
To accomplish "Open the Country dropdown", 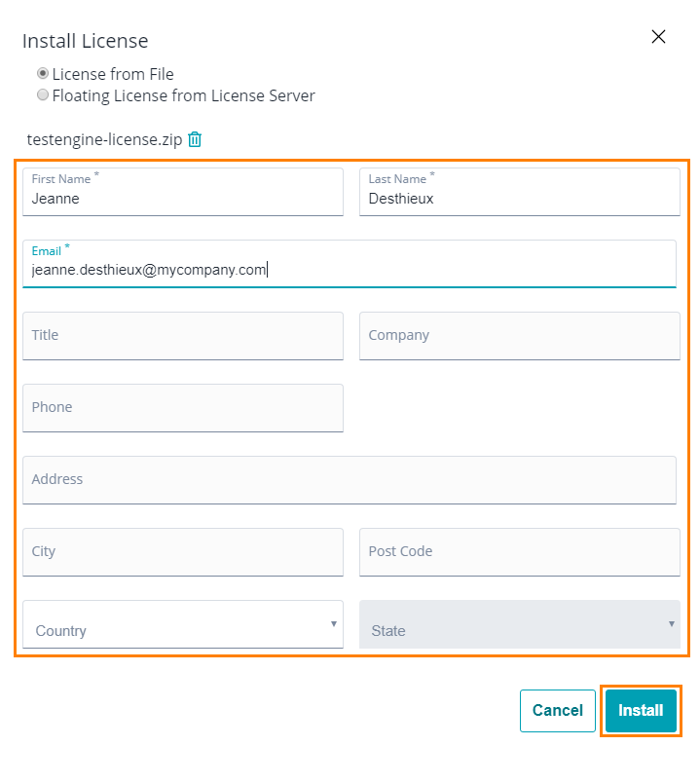I will pos(183,624).
